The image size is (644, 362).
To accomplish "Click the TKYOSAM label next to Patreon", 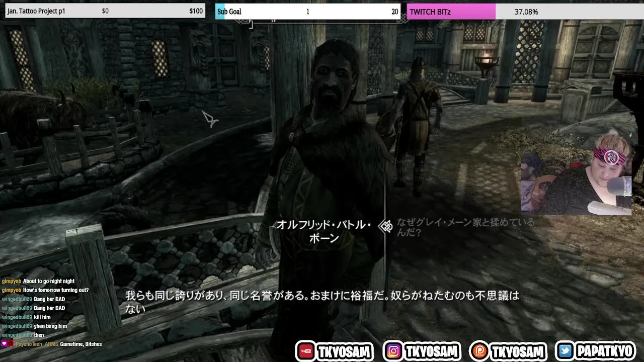I will tap(517, 351).
